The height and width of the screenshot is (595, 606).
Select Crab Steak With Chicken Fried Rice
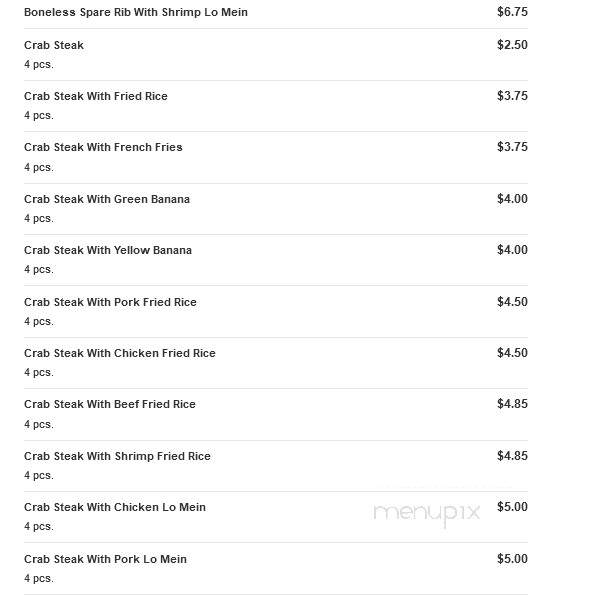pyautogui.click(x=120, y=353)
